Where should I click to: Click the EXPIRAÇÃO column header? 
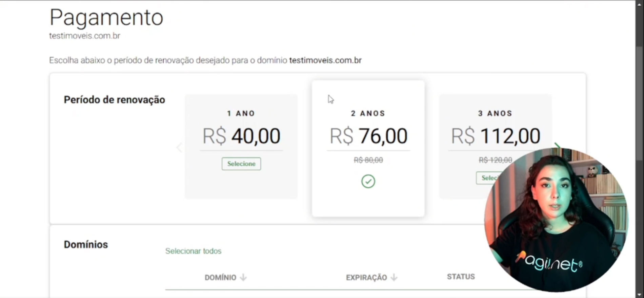click(366, 277)
